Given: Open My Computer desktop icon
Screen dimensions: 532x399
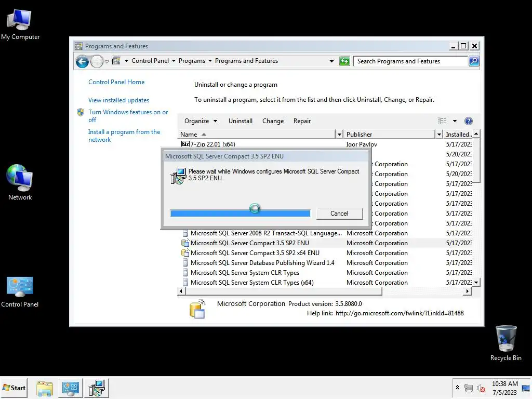Looking at the screenshot, I should tap(20, 24).
